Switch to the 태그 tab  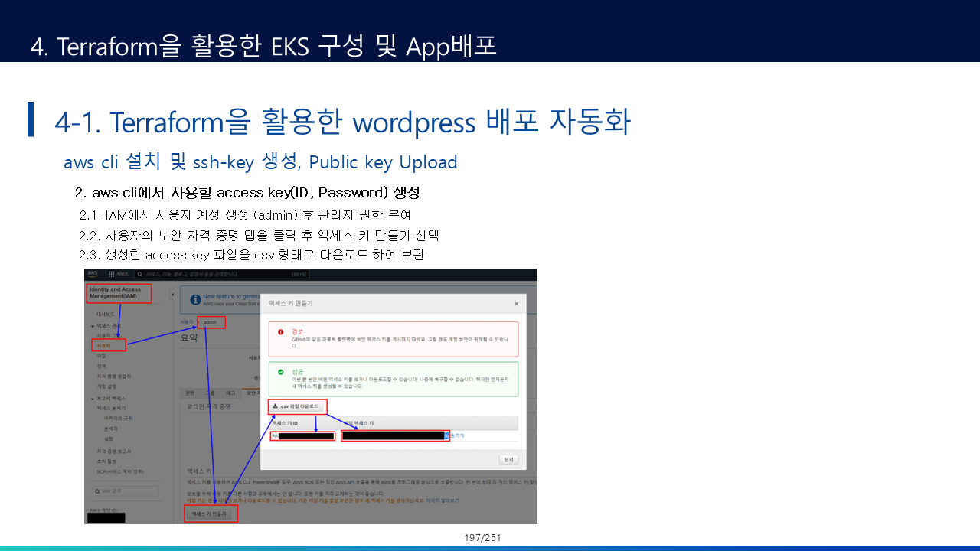[x=232, y=393]
